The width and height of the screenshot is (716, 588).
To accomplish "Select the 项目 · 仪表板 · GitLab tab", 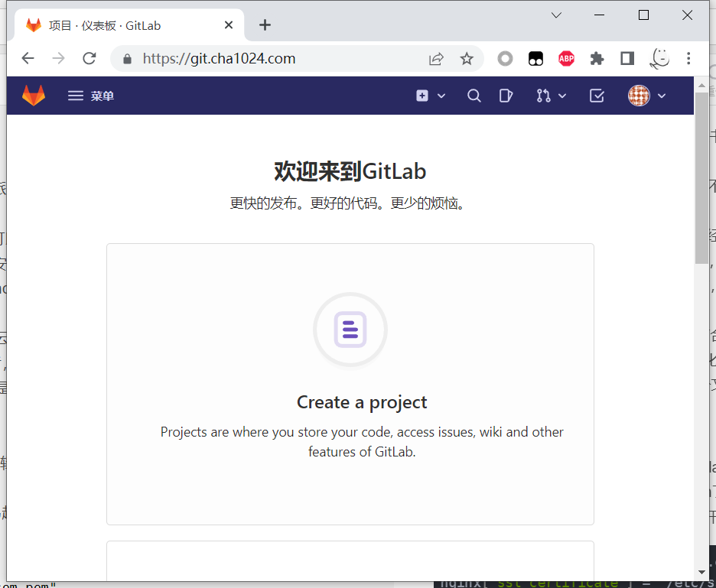I will point(130,25).
